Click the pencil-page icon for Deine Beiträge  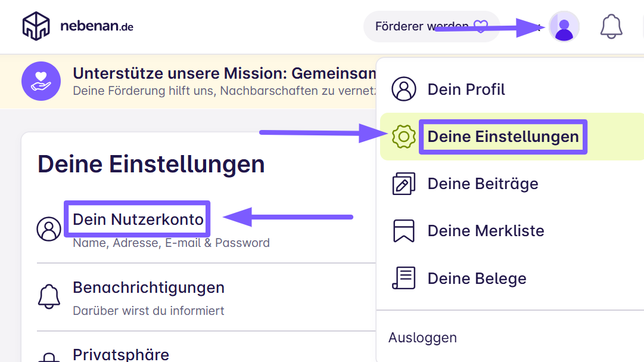click(x=404, y=184)
